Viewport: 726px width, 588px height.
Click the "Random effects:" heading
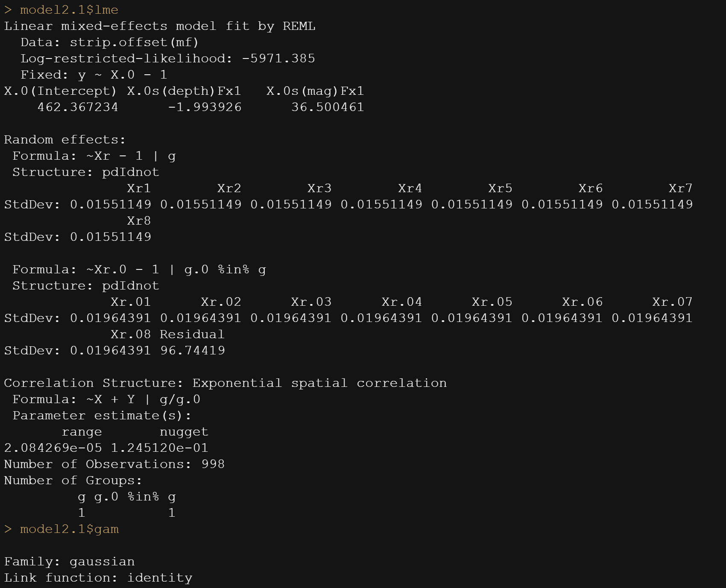[x=65, y=140]
